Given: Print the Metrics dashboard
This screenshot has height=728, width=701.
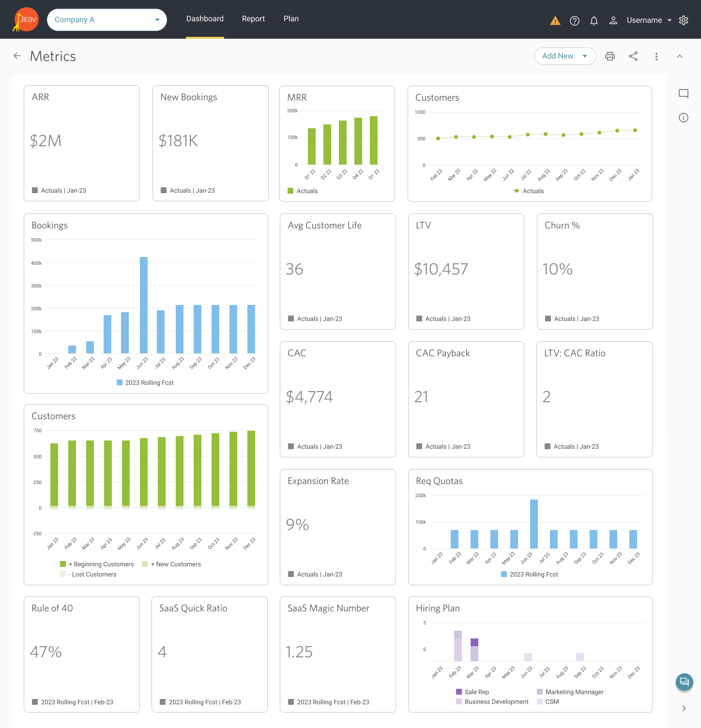Looking at the screenshot, I should (x=610, y=56).
